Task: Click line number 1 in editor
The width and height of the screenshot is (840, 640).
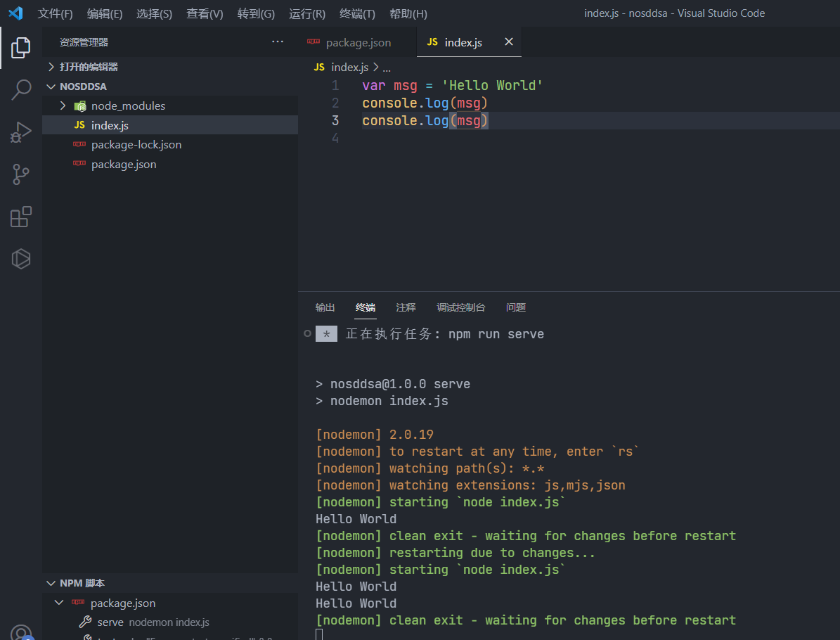Action: 335,85
